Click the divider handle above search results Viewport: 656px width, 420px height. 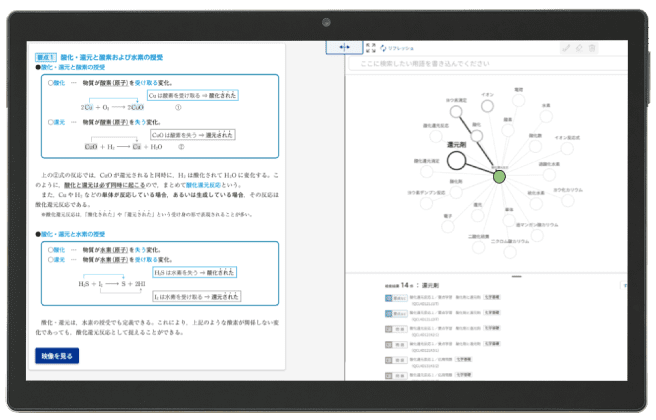(x=516, y=275)
